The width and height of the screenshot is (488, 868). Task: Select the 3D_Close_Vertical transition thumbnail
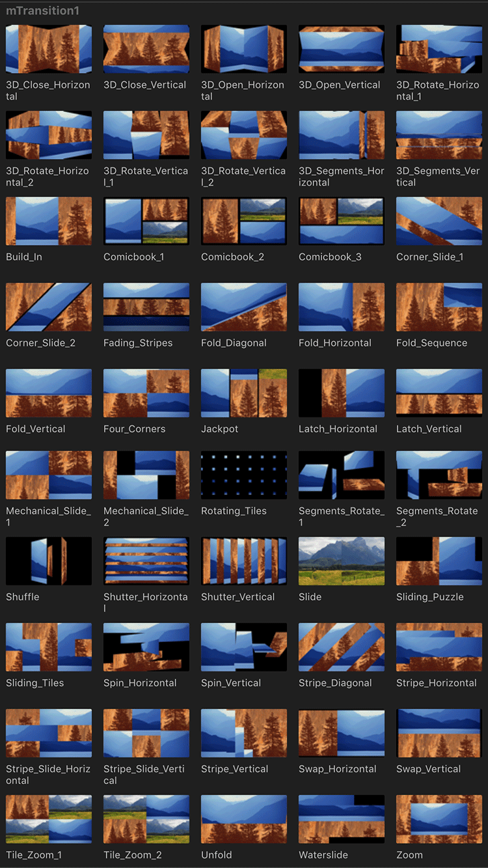(146, 49)
